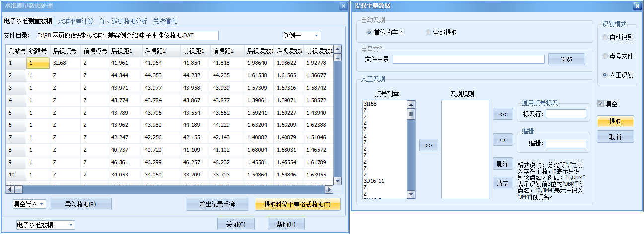The height and width of the screenshot is (234, 644).
Task: Click cell value 43.977 in row 3
Action: pos(161,88)
